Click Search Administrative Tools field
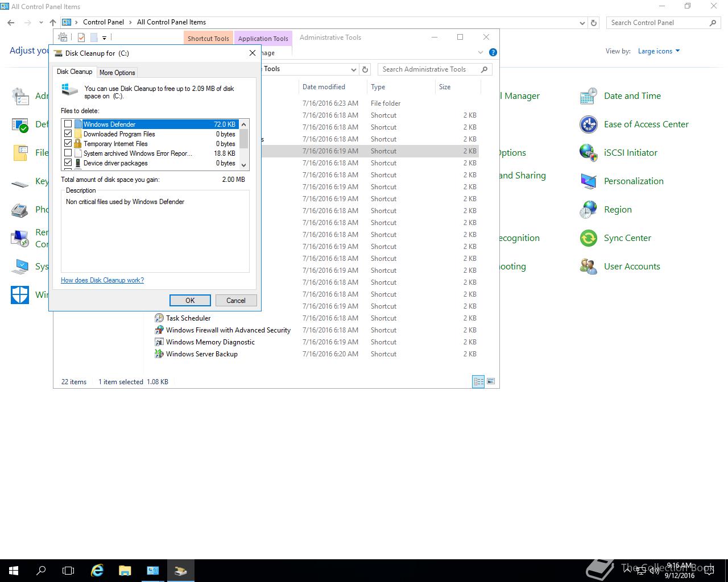Image resolution: width=728 pixels, height=582 pixels. pos(435,69)
